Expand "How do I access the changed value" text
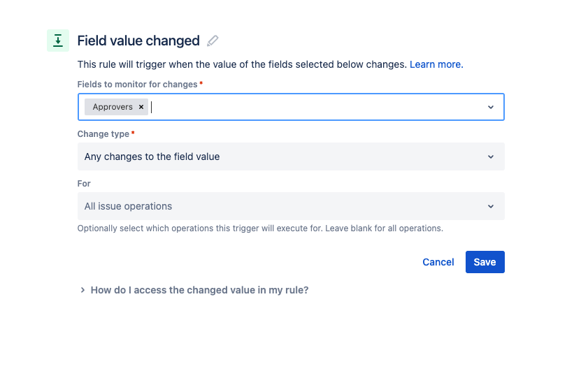The width and height of the screenshot is (588, 371). coord(199,290)
